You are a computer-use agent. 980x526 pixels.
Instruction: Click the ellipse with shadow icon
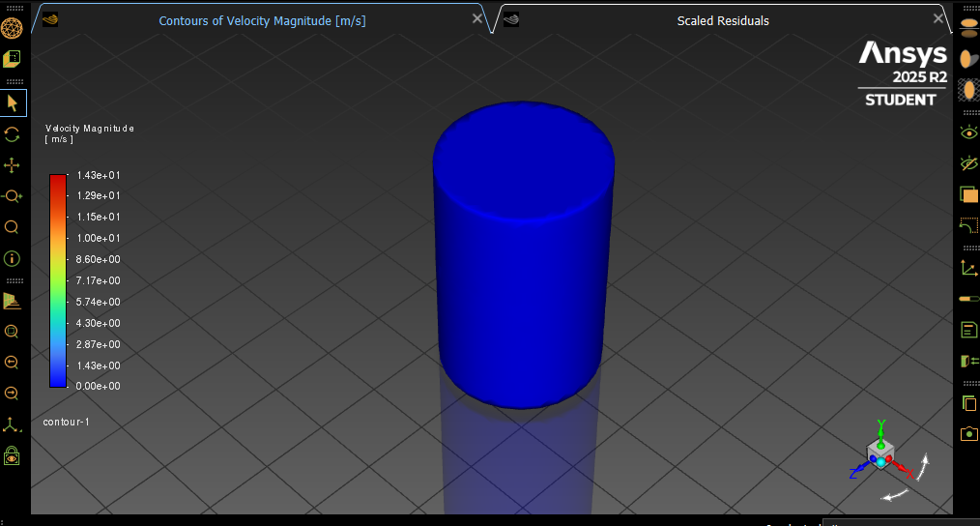(x=968, y=59)
